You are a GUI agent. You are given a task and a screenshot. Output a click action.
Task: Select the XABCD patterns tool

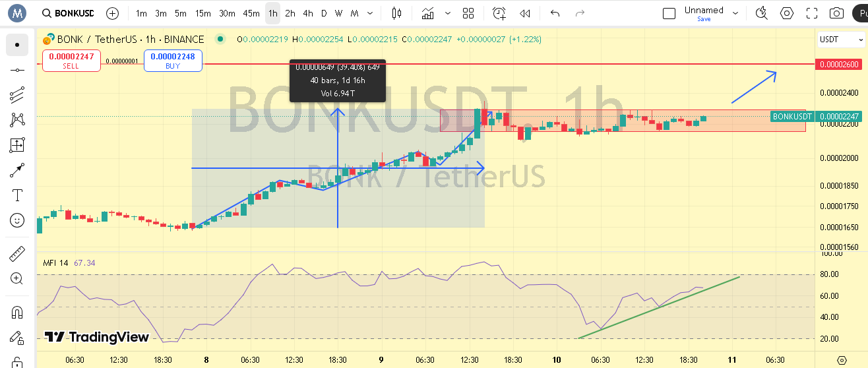coord(17,120)
